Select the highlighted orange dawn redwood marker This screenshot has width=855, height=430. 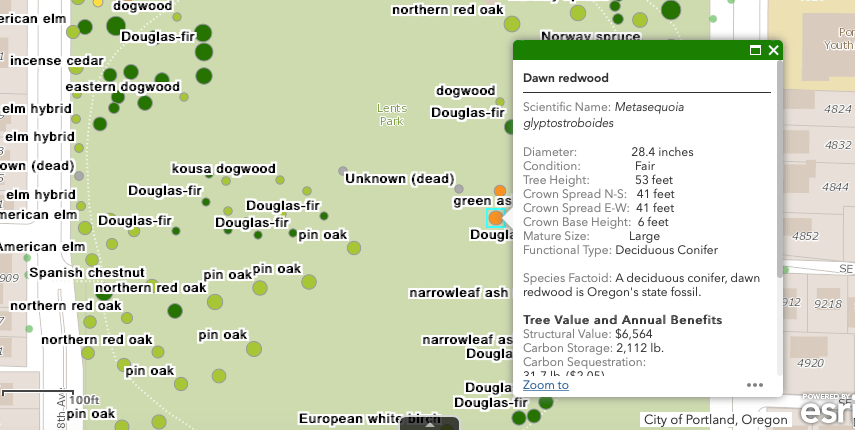point(495,217)
